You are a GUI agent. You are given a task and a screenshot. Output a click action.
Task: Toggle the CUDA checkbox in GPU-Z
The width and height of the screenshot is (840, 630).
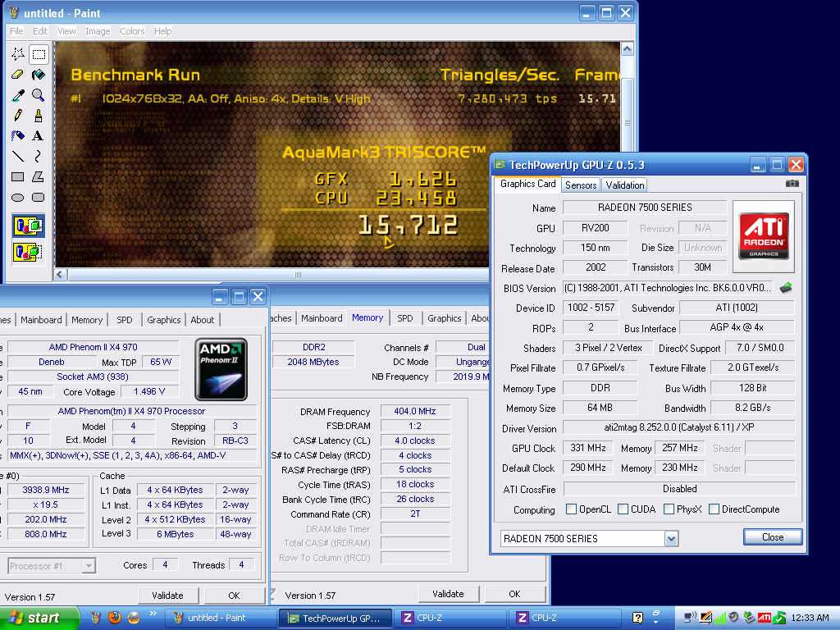tap(623, 509)
